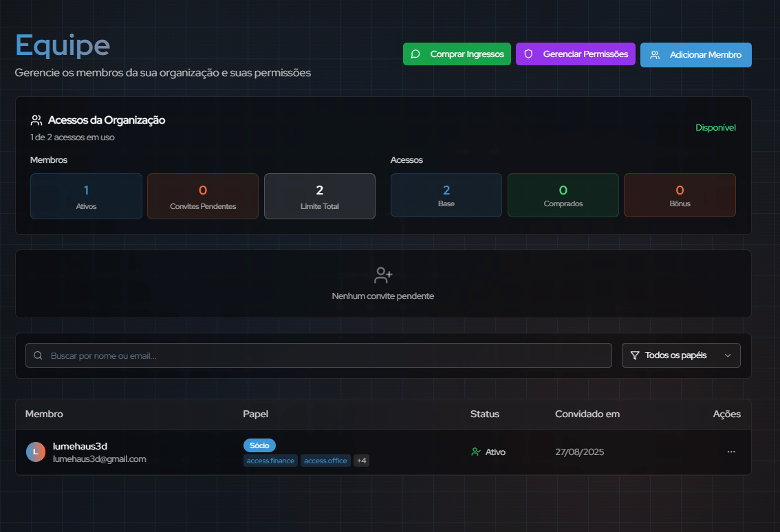Click the Papel column header
The height and width of the screenshot is (532, 780).
pos(255,414)
